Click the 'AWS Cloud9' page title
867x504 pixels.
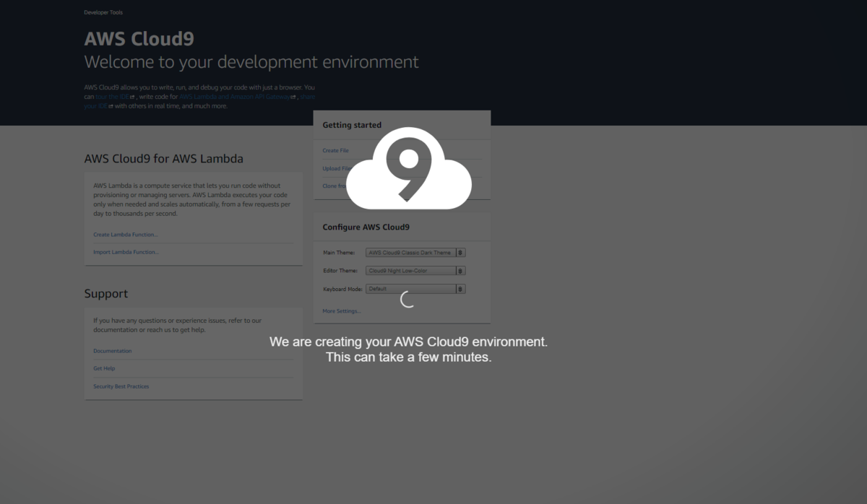pos(139,39)
